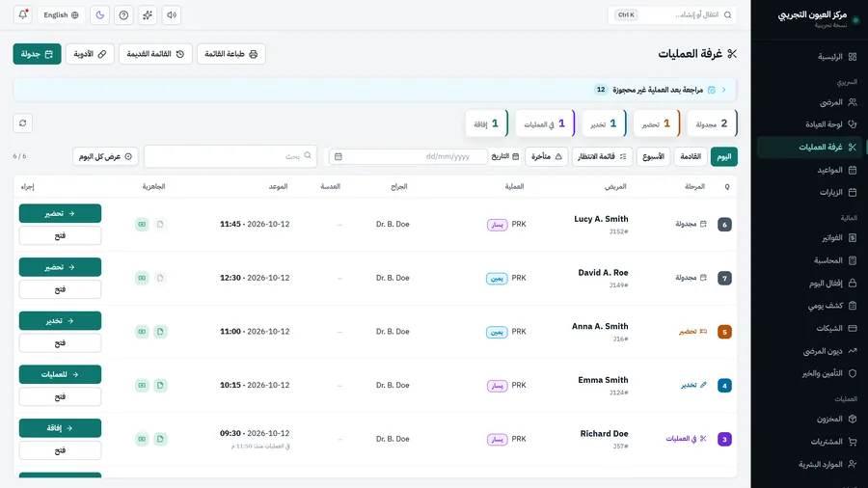Click فتح open button for Anna A. Smith

click(60, 343)
